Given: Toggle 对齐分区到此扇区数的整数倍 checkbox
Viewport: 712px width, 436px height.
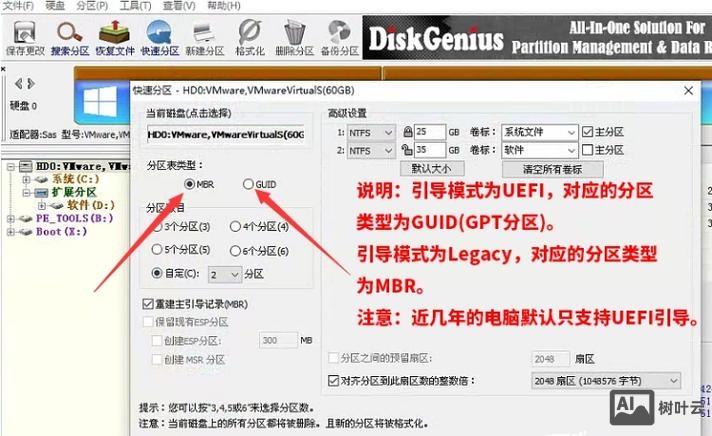Looking at the screenshot, I should [x=333, y=380].
